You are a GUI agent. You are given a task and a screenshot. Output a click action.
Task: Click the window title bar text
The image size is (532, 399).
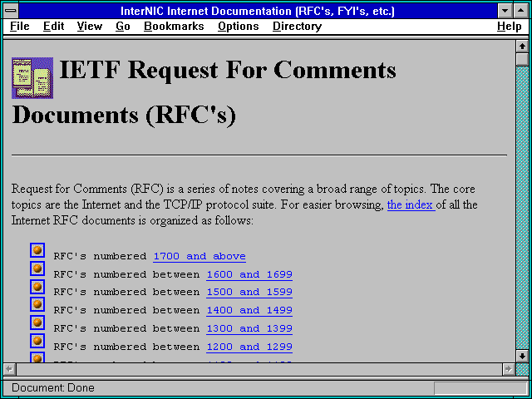pos(258,11)
